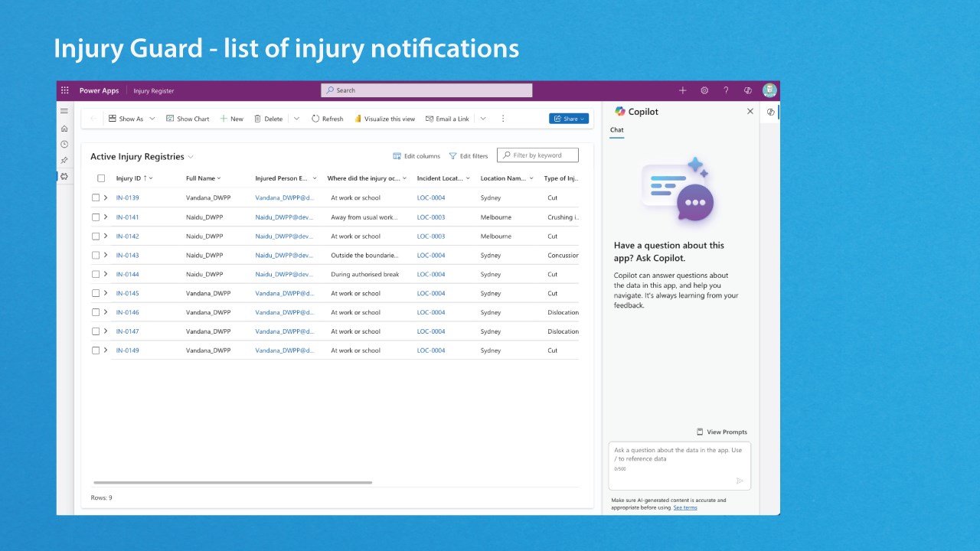Click the back arrow in command bar

tap(93, 119)
